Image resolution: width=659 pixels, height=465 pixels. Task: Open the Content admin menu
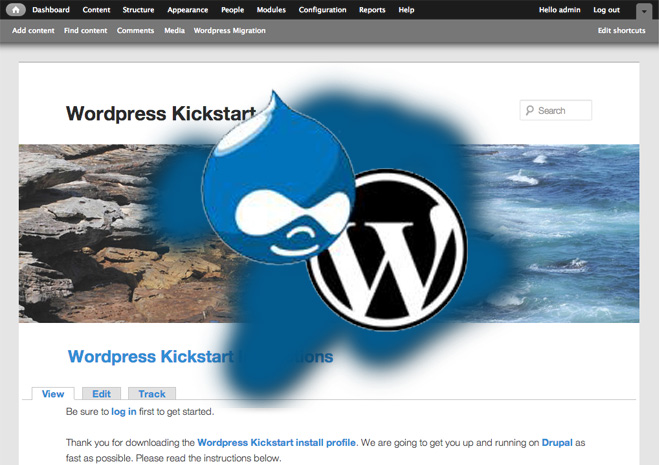click(x=97, y=10)
